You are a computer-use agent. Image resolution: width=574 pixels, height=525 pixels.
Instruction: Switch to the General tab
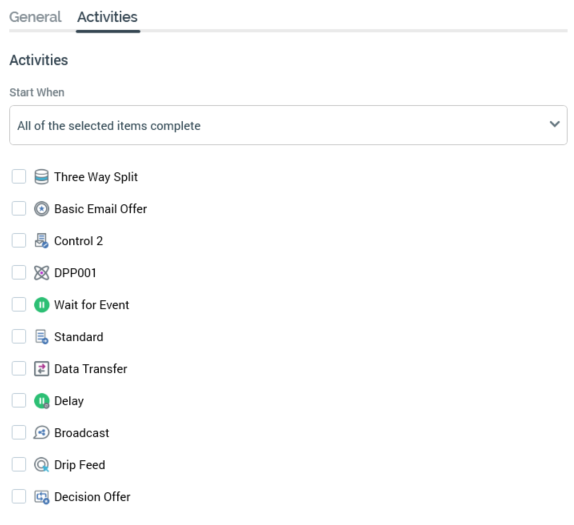tap(35, 17)
